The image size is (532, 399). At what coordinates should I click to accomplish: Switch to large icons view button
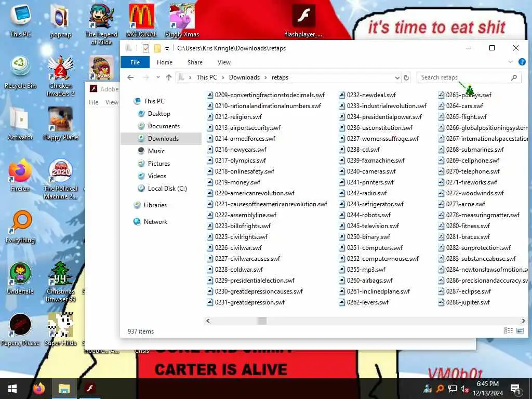(520, 331)
